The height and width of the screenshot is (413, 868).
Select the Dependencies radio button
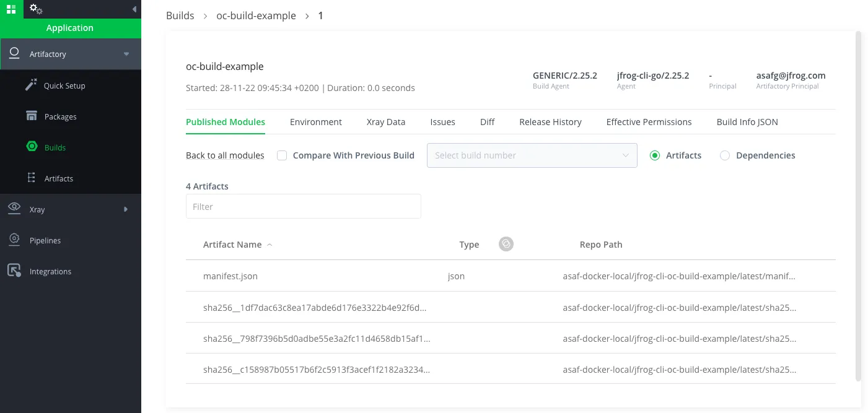click(x=725, y=155)
